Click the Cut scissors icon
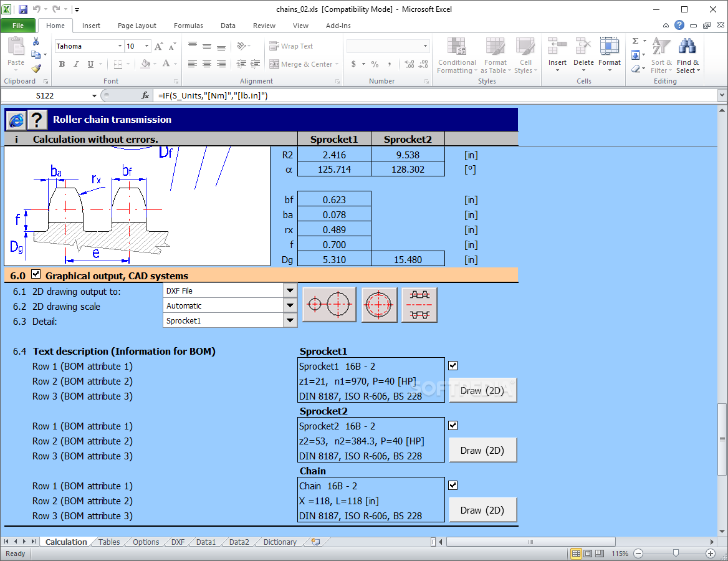The width and height of the screenshot is (728, 561). coord(36,41)
